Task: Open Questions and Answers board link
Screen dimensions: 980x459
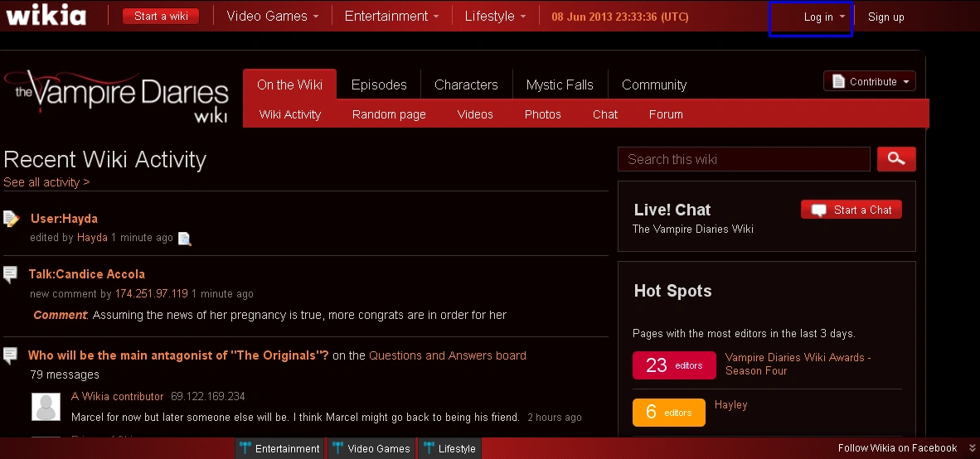Action: [448, 356]
